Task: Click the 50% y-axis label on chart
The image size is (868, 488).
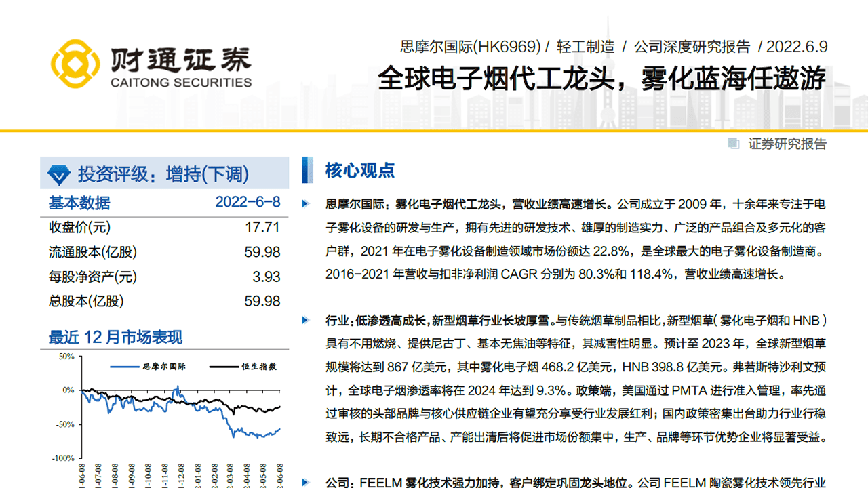Action: [x=66, y=356]
